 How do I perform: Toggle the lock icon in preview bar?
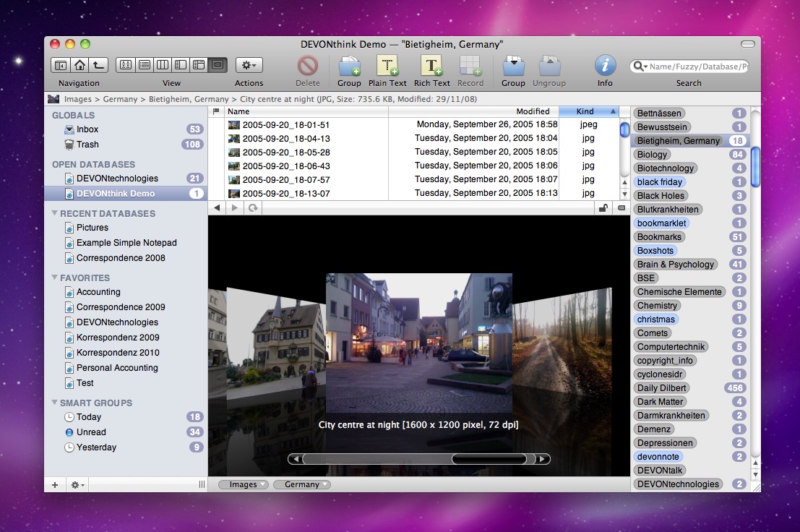click(x=602, y=208)
